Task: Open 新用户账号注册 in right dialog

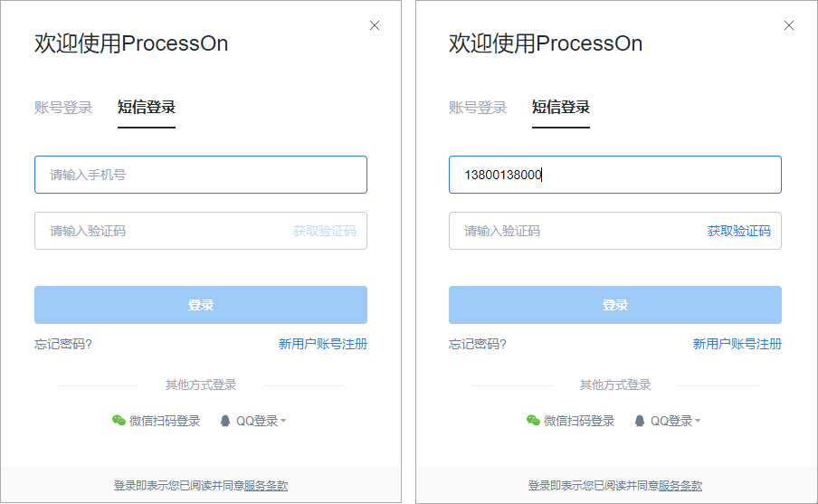Action: (737, 344)
